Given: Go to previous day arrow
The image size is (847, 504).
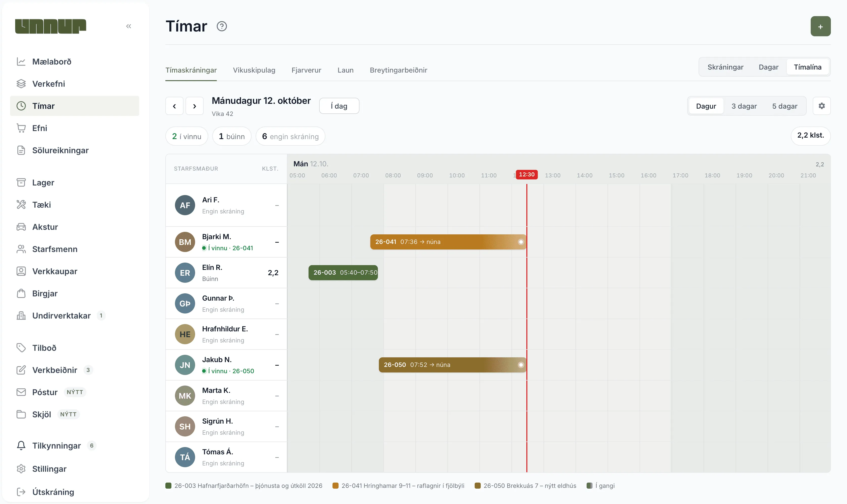Looking at the screenshot, I should (174, 106).
